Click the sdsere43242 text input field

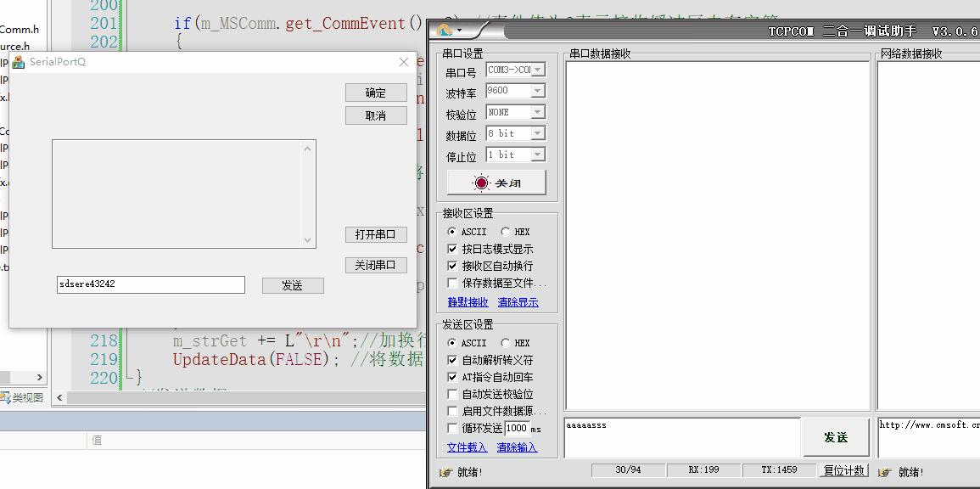(149, 285)
